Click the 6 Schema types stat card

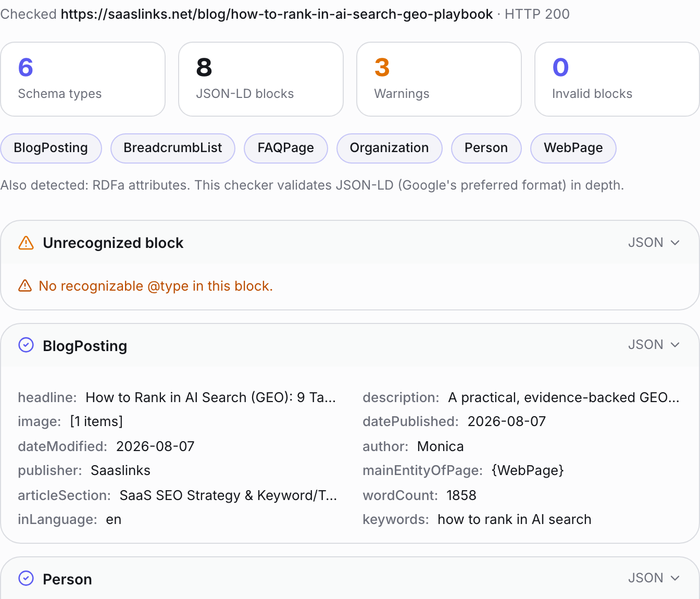(x=83, y=79)
